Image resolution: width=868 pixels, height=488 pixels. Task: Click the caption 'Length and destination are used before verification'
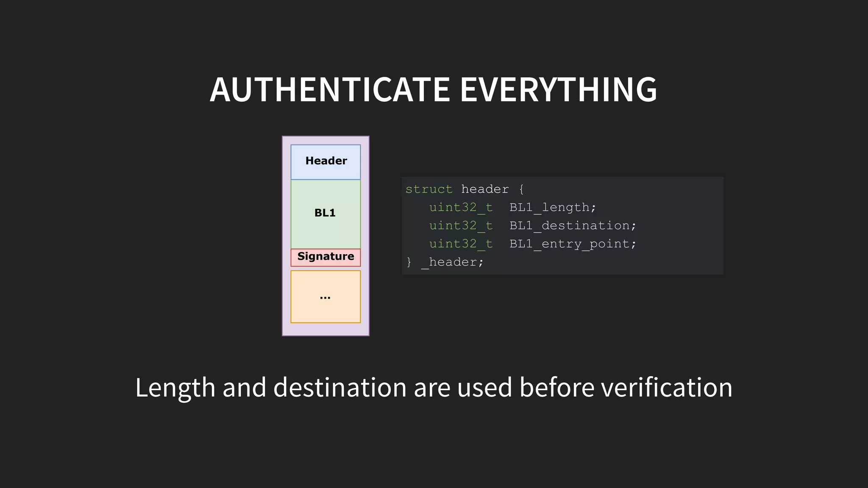[x=434, y=388]
